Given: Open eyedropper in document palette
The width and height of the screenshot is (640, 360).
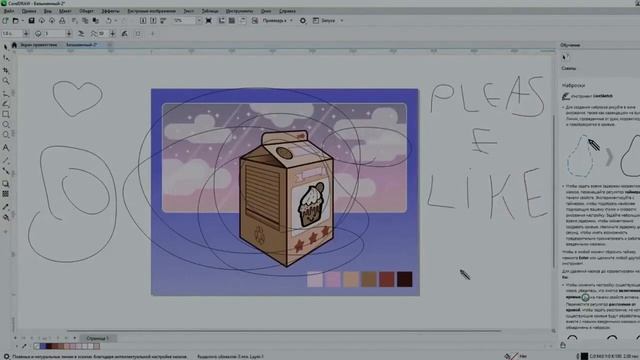Looking at the screenshot, I should (x=24, y=346).
